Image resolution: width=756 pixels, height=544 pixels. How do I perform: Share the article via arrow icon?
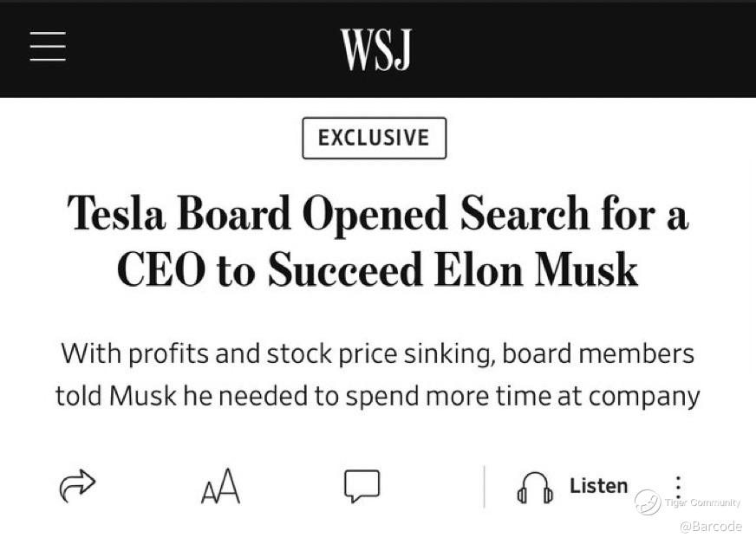click(x=77, y=486)
